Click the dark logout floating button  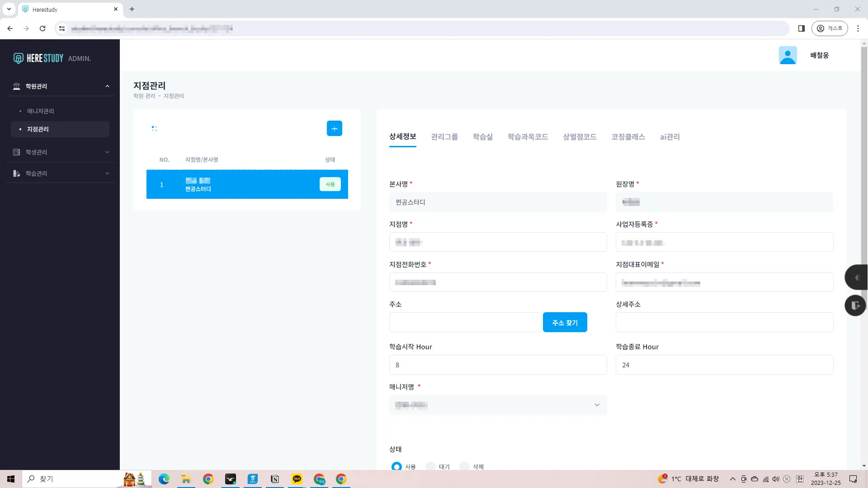click(855, 305)
